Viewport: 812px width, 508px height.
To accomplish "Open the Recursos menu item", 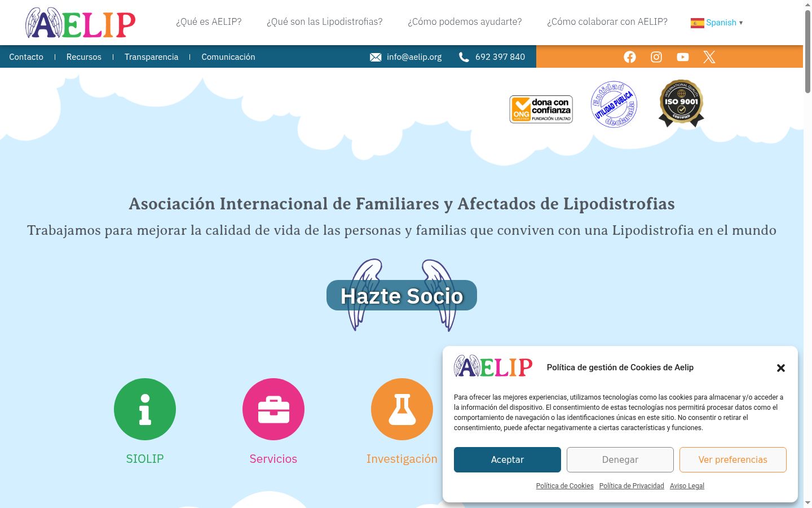I will (84, 57).
